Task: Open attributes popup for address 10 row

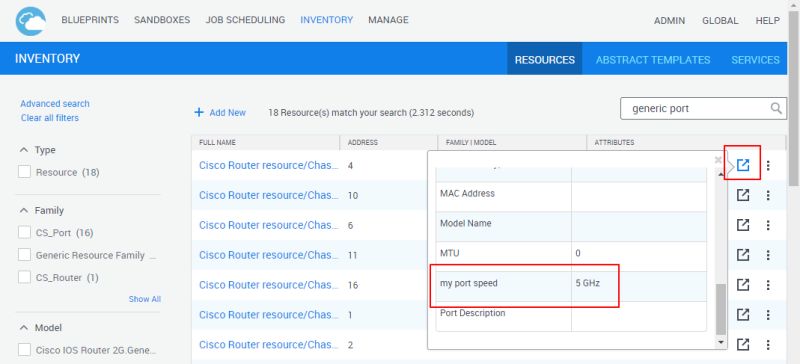Action: pyautogui.click(x=743, y=195)
